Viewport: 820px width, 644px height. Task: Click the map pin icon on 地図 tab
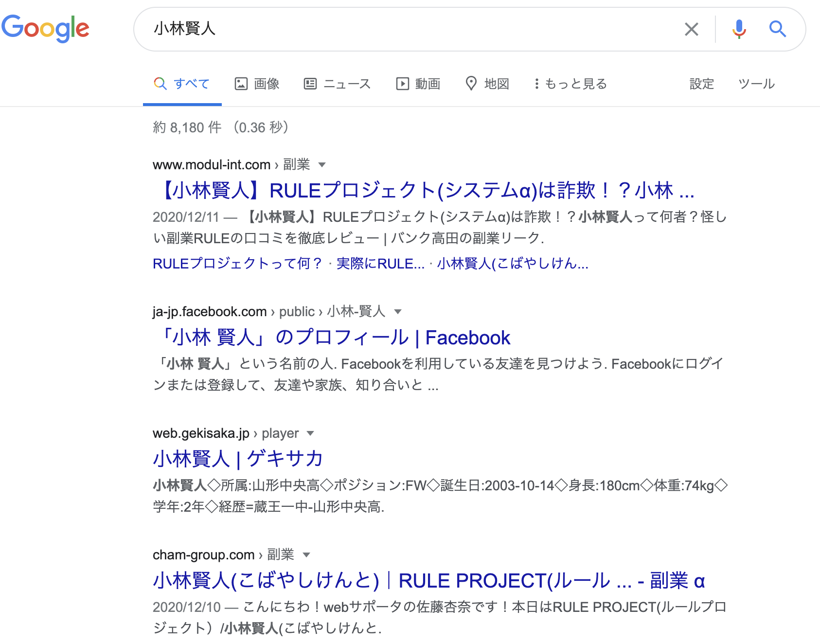pos(471,83)
